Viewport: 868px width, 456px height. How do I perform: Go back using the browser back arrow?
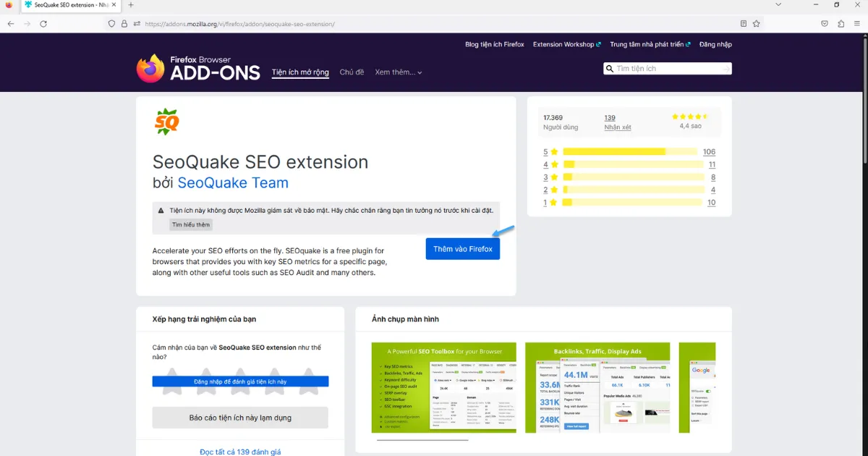point(11,23)
